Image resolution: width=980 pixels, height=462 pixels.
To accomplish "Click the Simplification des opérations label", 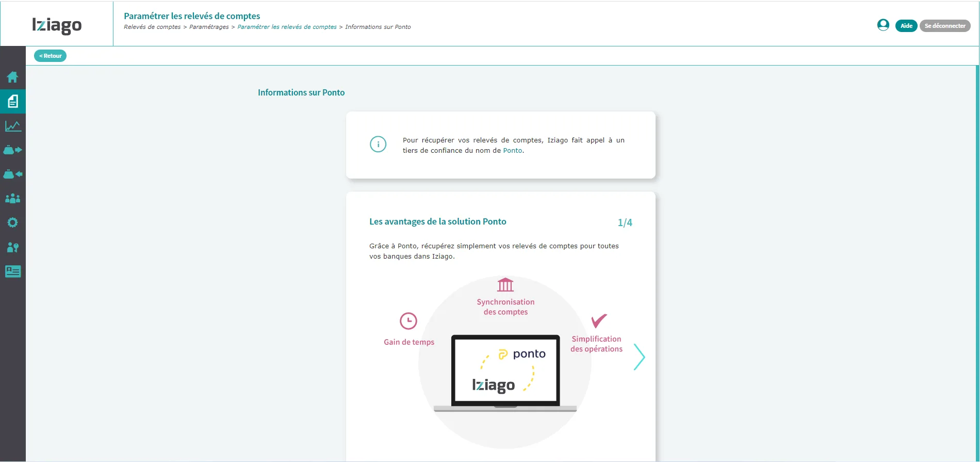I will tap(596, 344).
